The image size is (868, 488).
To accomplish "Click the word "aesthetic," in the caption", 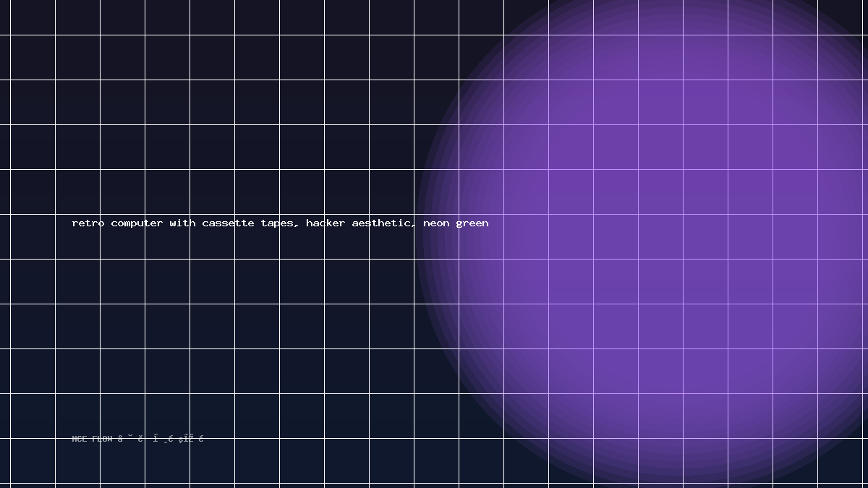I will click(x=384, y=223).
